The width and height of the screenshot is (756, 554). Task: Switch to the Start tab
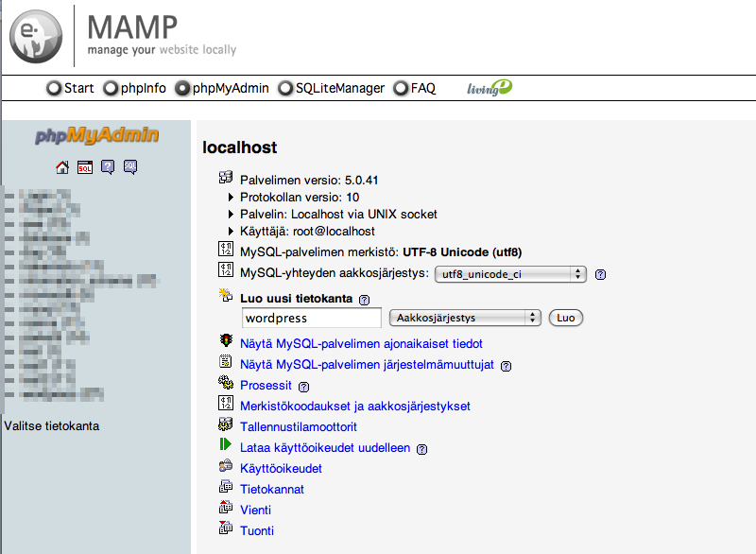pyautogui.click(x=70, y=88)
